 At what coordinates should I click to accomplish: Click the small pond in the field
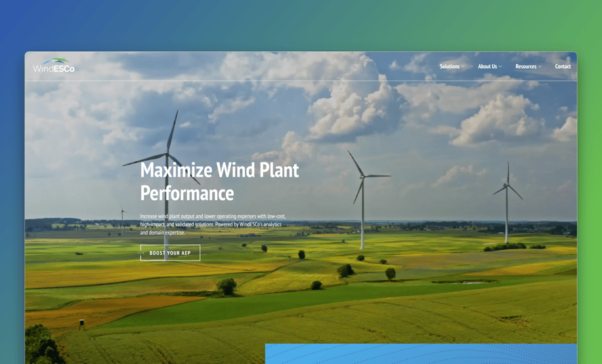(465, 281)
